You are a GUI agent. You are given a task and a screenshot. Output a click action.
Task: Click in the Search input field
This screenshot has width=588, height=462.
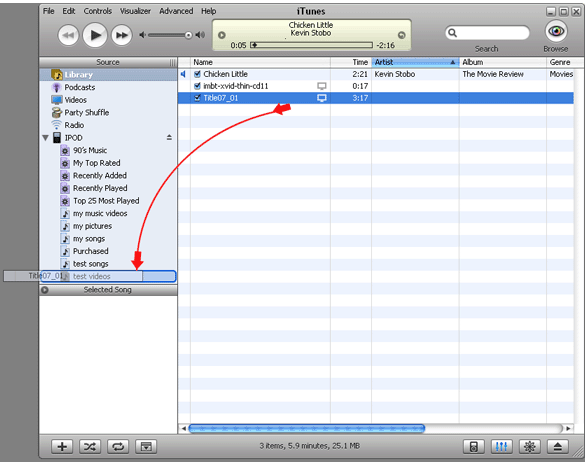click(x=488, y=33)
